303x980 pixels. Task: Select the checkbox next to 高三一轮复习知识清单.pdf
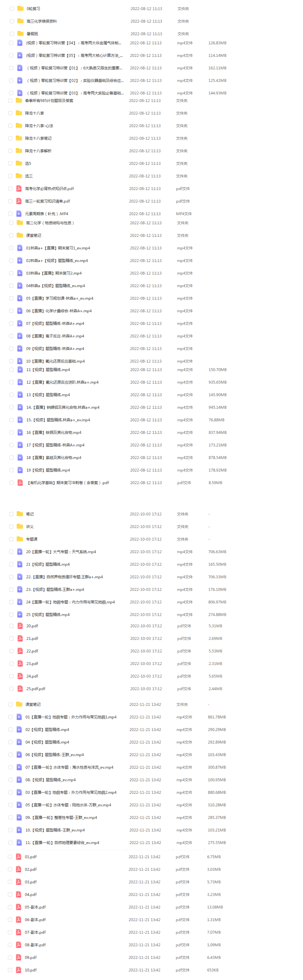(x=10, y=201)
